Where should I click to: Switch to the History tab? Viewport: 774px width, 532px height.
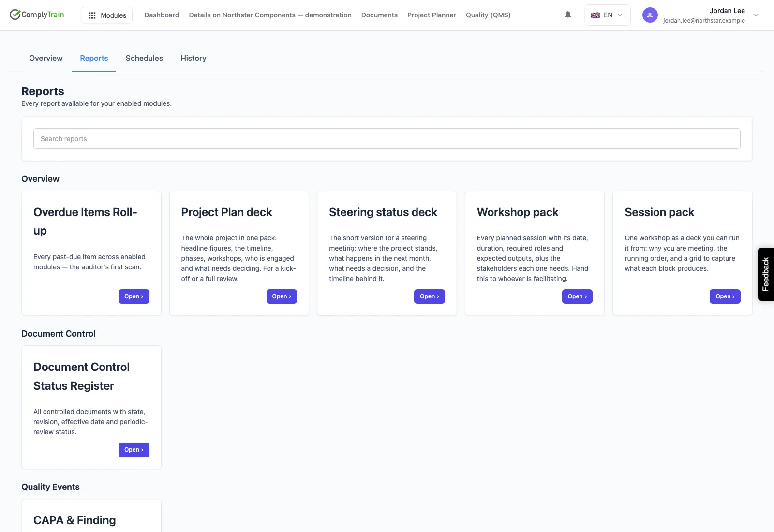coord(193,58)
